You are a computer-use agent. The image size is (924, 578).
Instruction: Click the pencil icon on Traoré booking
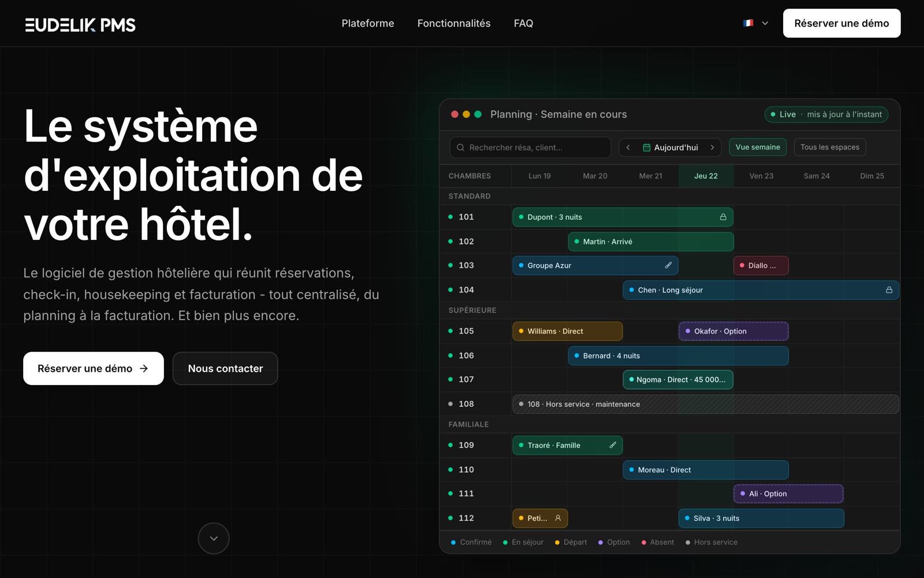[x=613, y=445]
